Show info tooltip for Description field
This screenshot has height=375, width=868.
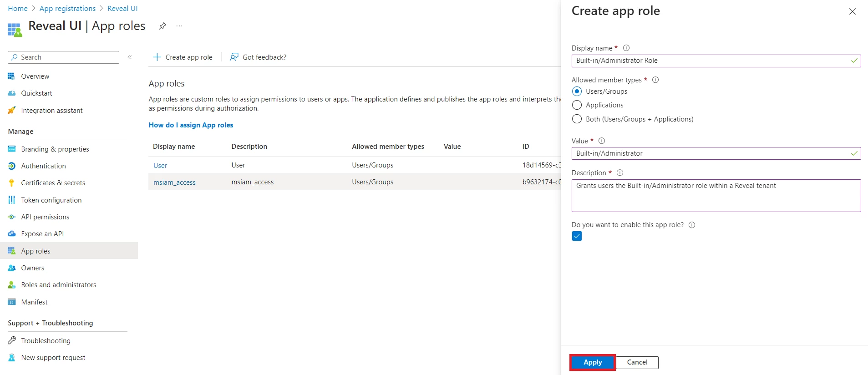click(620, 172)
